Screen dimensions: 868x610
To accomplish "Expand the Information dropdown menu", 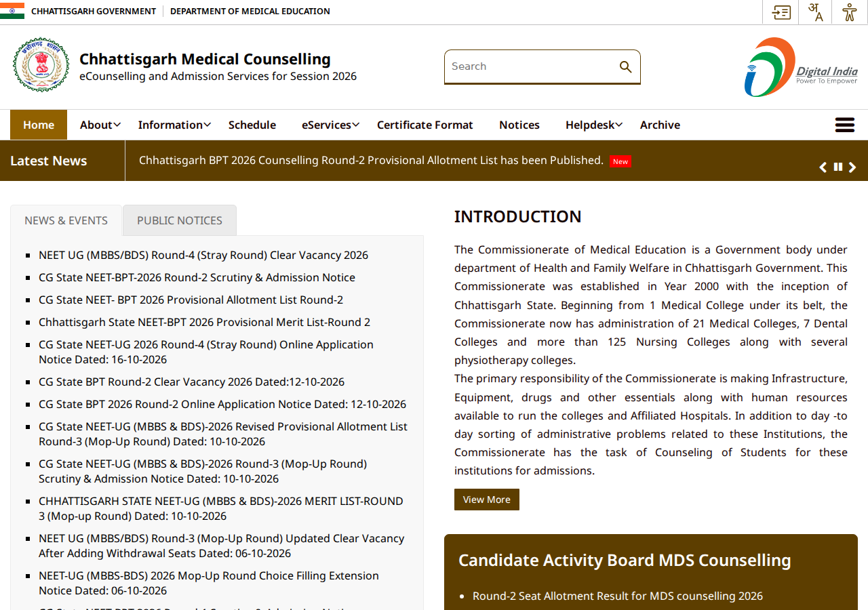I will point(174,125).
